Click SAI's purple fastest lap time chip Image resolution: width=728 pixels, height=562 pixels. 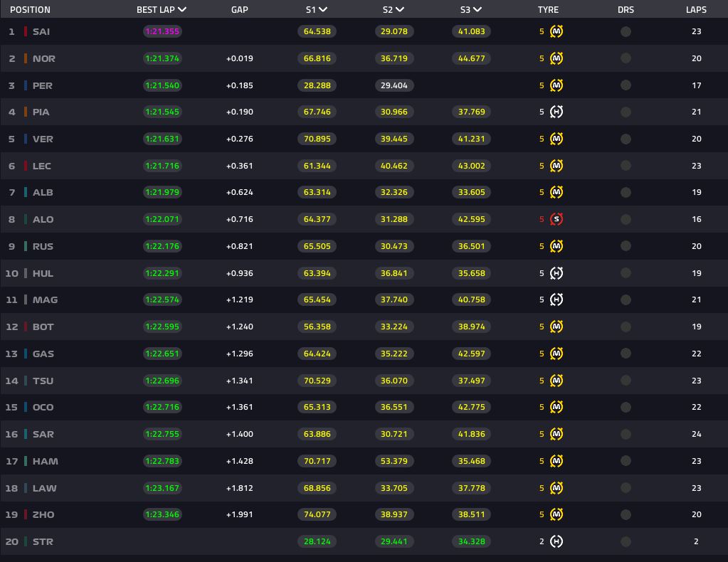[x=162, y=31]
